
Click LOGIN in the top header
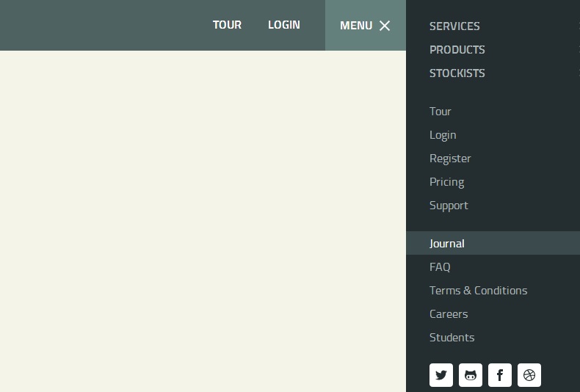pyautogui.click(x=283, y=25)
